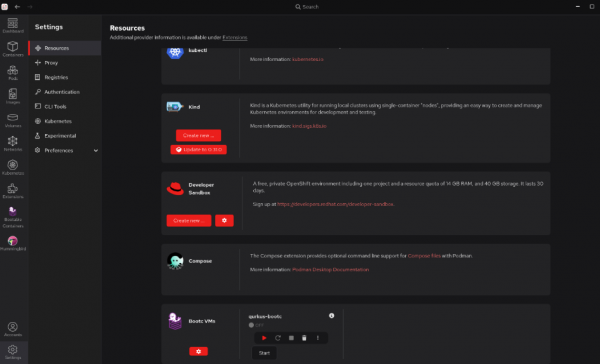This screenshot has height=364, width=600.
Task: Open the kubernetes.io link
Action: pos(308,59)
